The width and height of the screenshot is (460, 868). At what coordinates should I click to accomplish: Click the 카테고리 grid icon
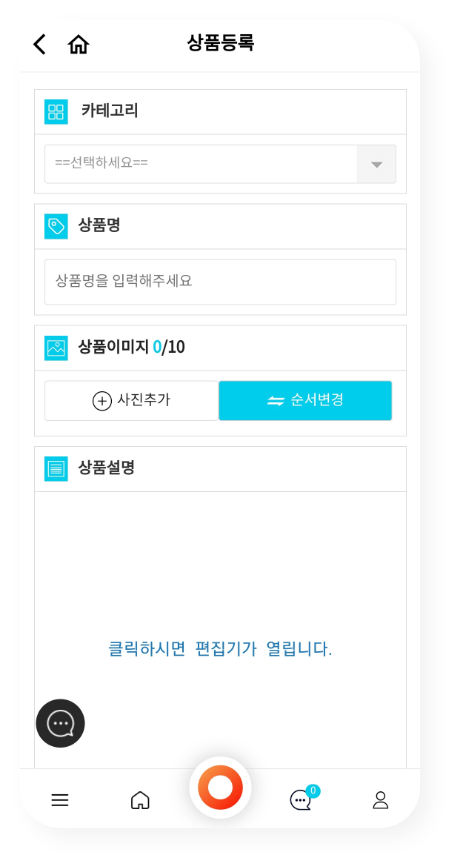[x=56, y=111]
